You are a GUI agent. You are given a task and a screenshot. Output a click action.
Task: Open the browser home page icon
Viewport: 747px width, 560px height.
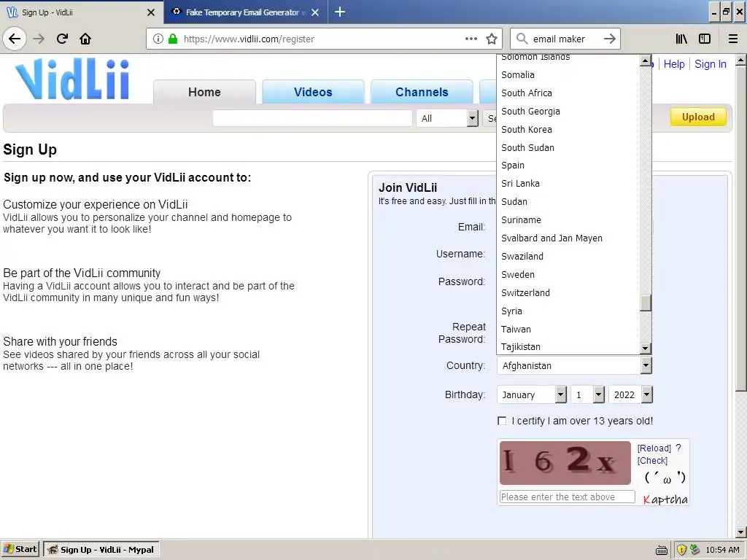point(85,39)
